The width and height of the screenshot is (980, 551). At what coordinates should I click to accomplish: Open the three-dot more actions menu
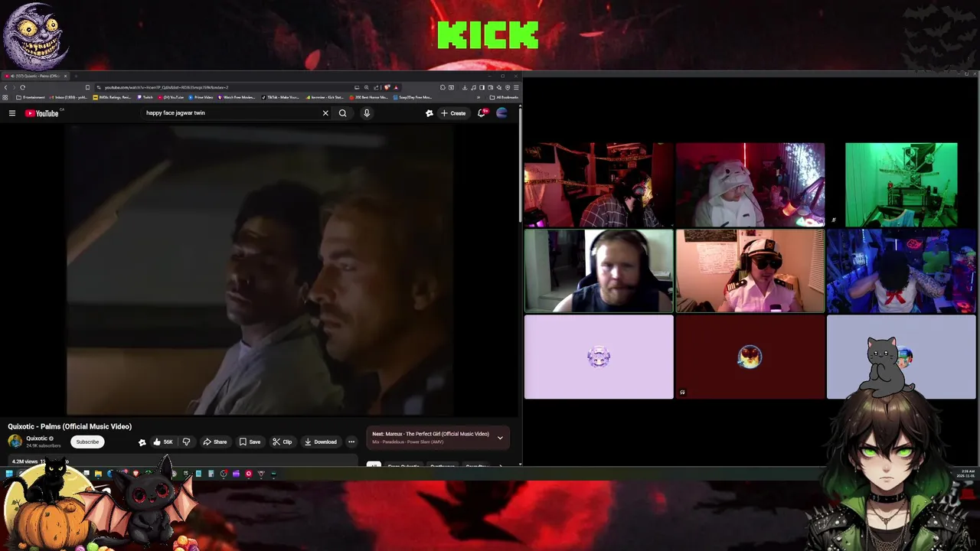tap(351, 442)
